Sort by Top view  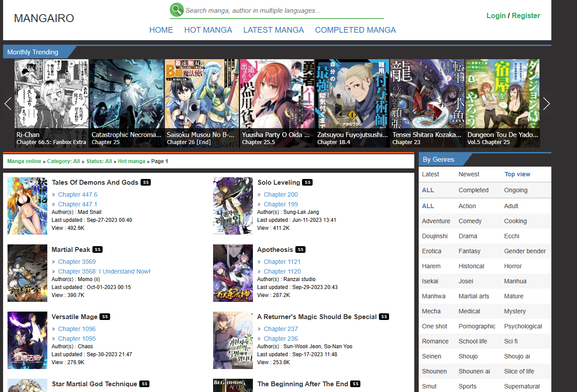click(517, 174)
